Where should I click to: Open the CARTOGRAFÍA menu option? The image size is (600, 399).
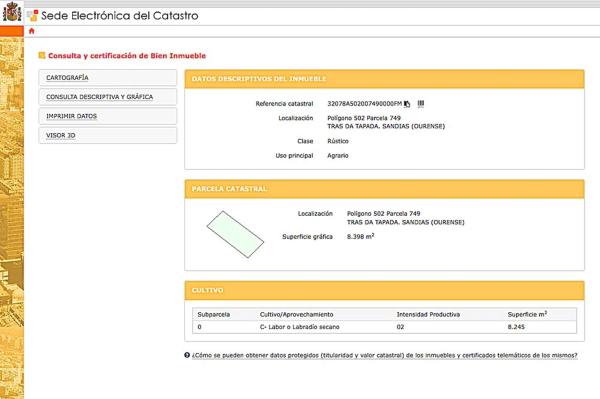tap(108, 78)
